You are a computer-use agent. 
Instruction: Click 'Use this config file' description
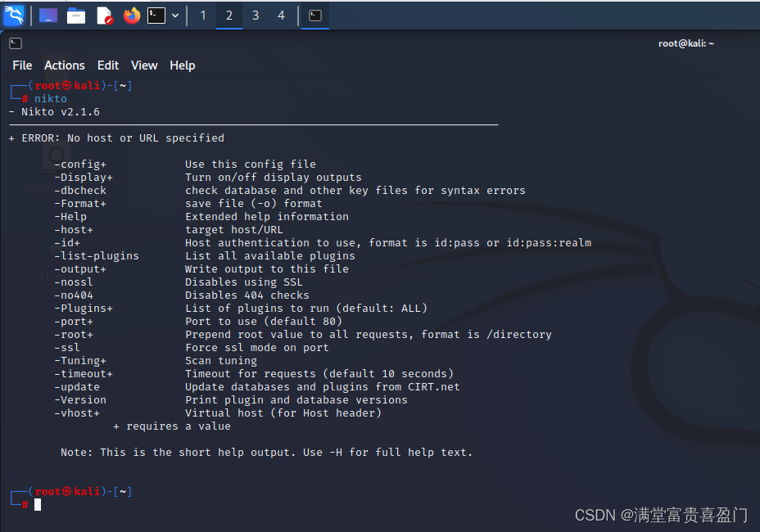(x=251, y=165)
